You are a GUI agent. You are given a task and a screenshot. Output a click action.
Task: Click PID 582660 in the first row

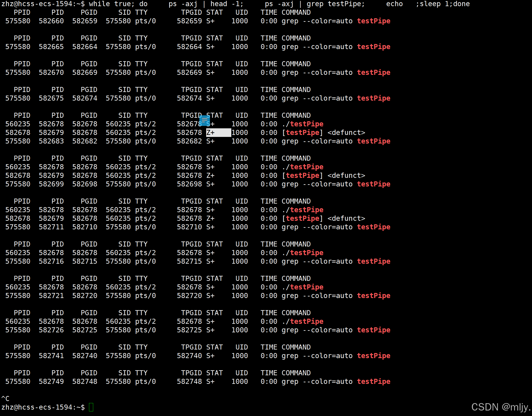pyautogui.click(x=51, y=21)
